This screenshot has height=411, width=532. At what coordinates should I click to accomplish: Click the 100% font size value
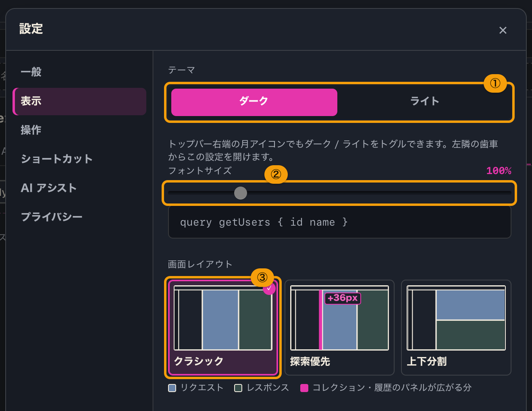pos(499,171)
